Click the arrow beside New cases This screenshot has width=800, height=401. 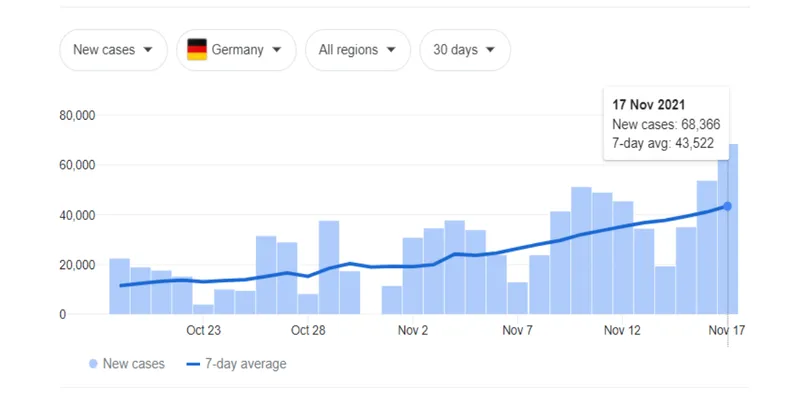click(148, 49)
